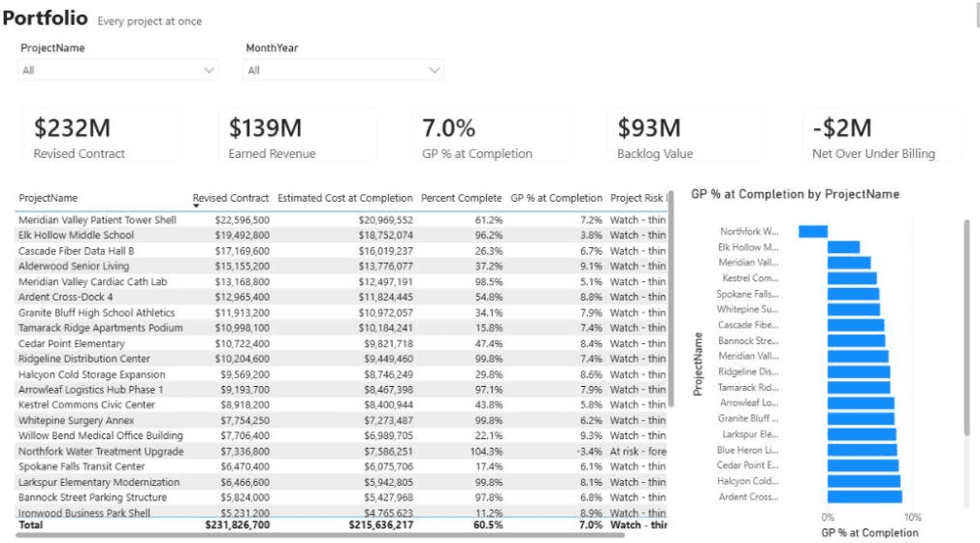Screen dimensions: 980x543
Task: Select Tamarack Ridge Apartments Podium row
Action: [x=342, y=328]
